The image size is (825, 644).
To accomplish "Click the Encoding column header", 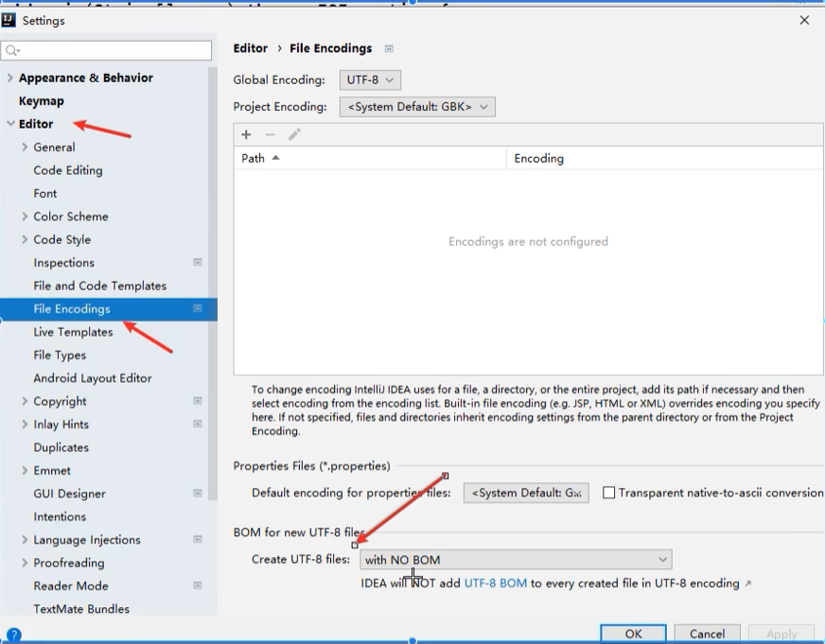I will pyautogui.click(x=664, y=158).
